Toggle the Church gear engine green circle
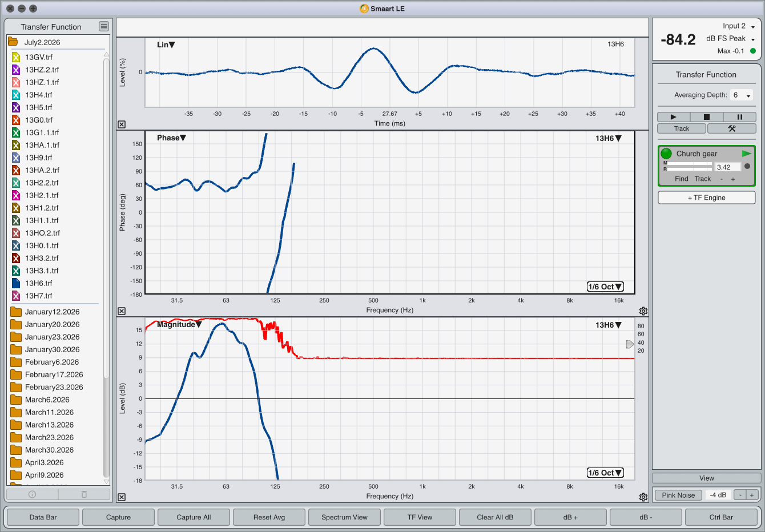 click(x=666, y=154)
